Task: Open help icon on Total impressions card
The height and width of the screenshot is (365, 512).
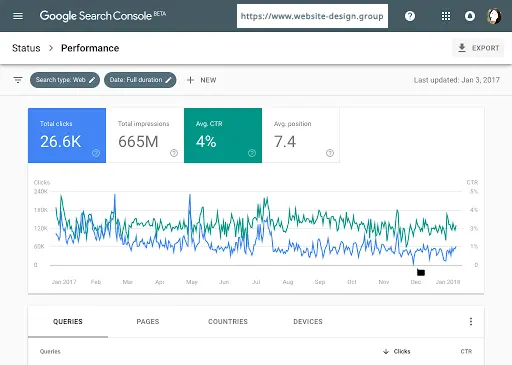Action: tap(174, 153)
